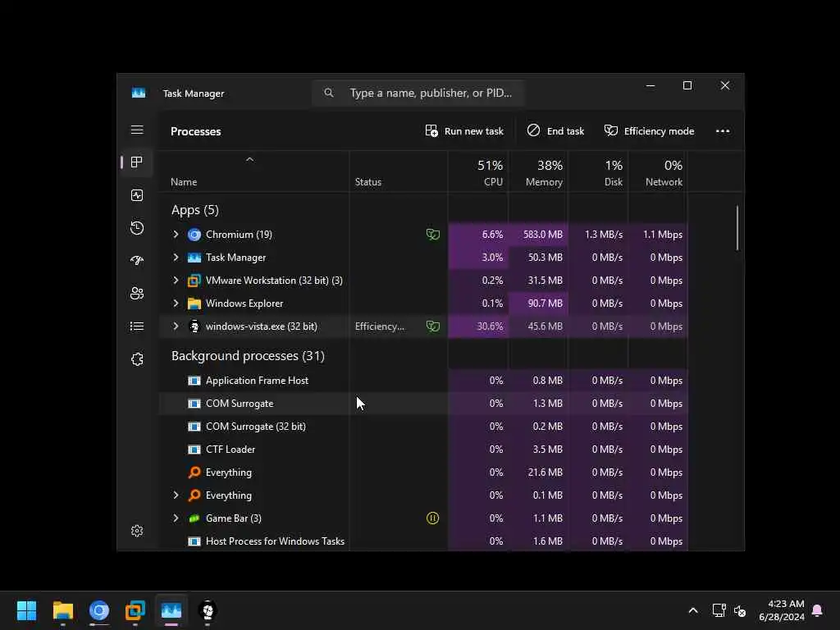Expand windows-vista.exe (32 bit) row
The image size is (840, 630).
[176, 326]
